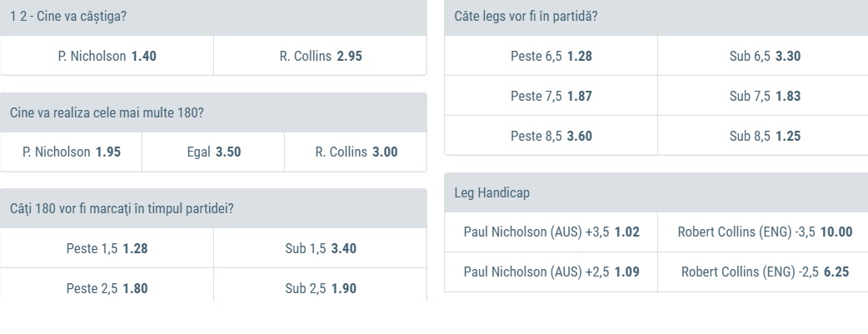Bet Paul Nicholson +3,5 handicap at 1.02
Image resolution: width=868 pixels, height=334 pixels.
tap(551, 232)
